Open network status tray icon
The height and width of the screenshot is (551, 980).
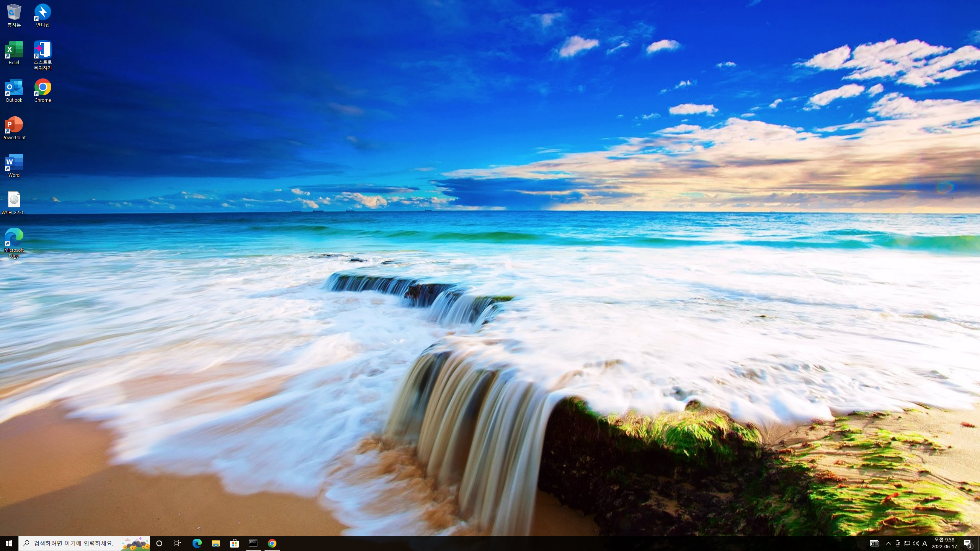906,543
